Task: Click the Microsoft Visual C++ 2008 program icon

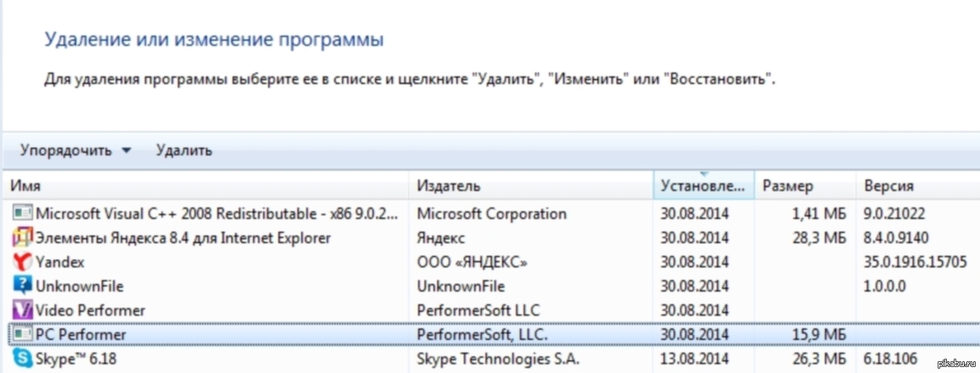Action: pyautogui.click(x=22, y=214)
